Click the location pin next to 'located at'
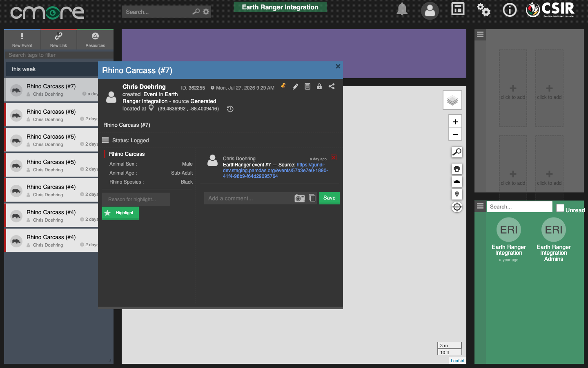The width and height of the screenshot is (588, 368). [151, 108]
